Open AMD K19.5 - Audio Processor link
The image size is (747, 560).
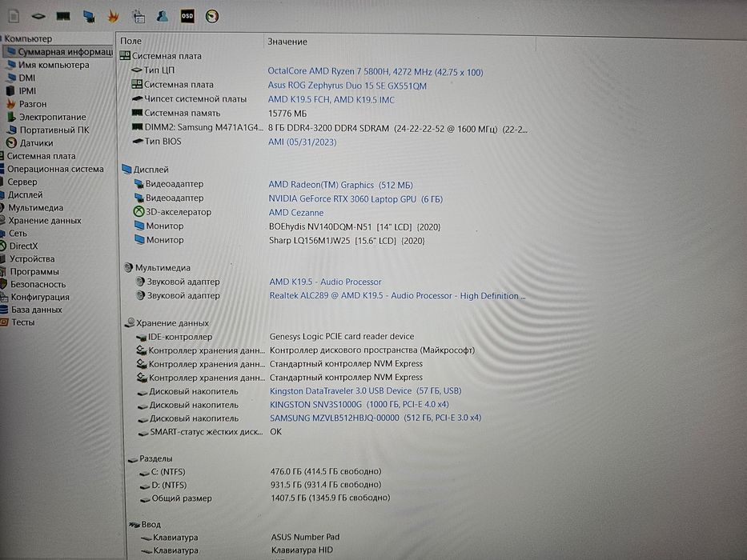click(x=325, y=282)
